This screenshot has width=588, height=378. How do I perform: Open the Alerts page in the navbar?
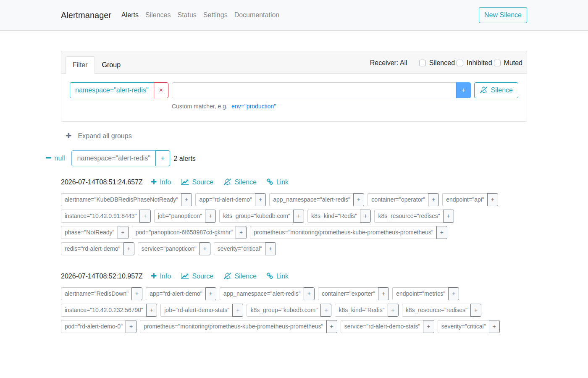130,15
